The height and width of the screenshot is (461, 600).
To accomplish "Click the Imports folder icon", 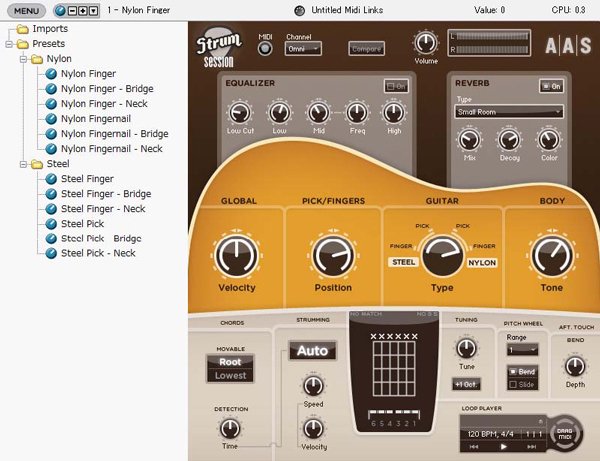I will pos(23,29).
